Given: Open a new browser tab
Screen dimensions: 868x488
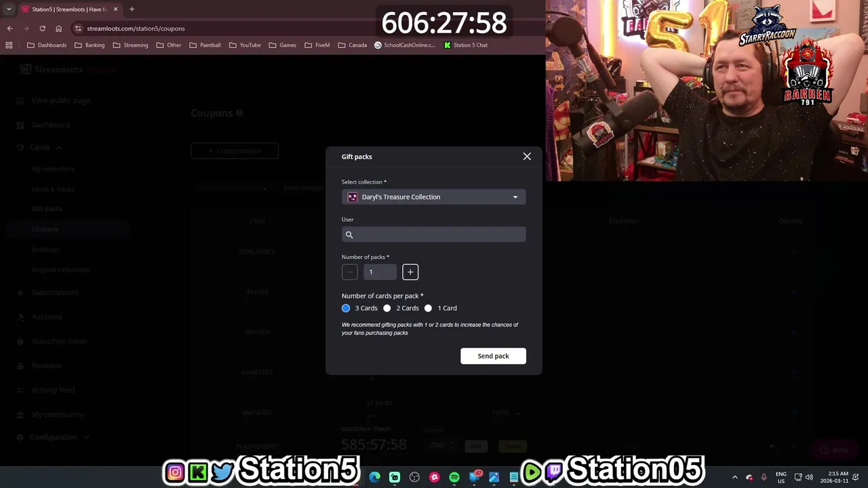Looking at the screenshot, I should tap(132, 9).
